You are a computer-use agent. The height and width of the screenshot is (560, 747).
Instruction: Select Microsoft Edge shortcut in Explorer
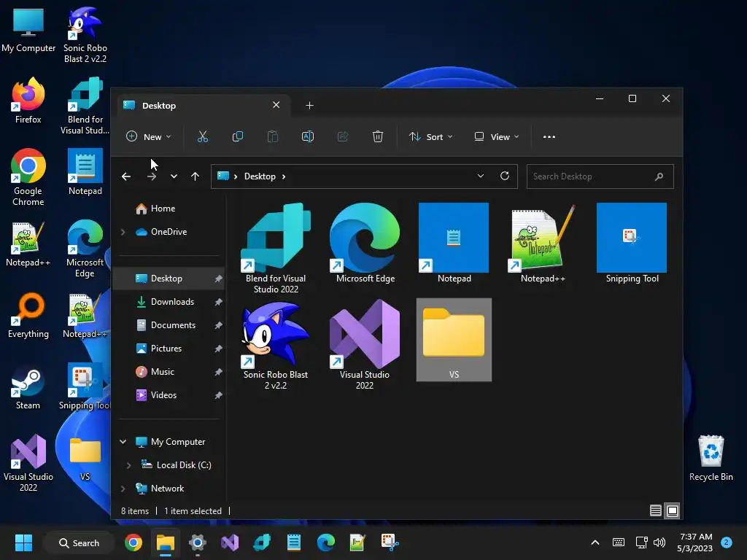point(365,244)
